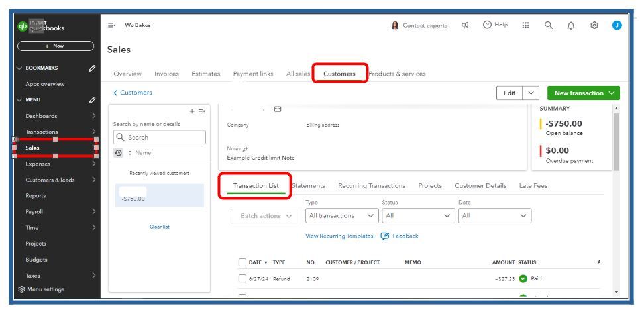Viewport: 644px width, 312px height.
Task: Open customer list options icon next to plus
Action: click(201, 111)
